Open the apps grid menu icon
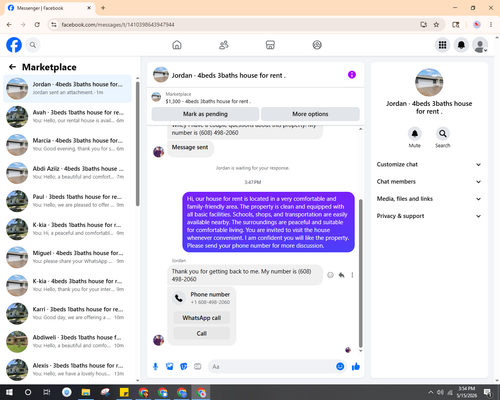The width and height of the screenshot is (500, 400). [442, 45]
